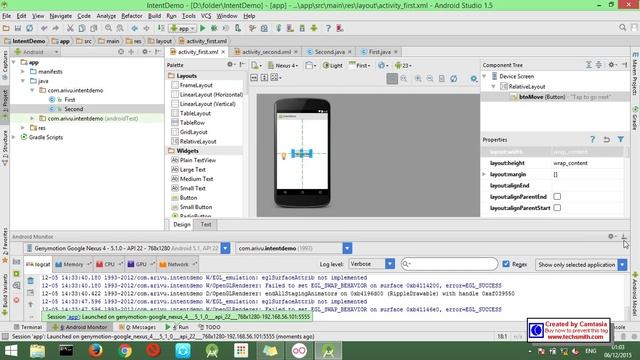The height and width of the screenshot is (360, 640).
Task: Click the Firefox taskbar icon
Action: pyautogui.click(x=96, y=351)
